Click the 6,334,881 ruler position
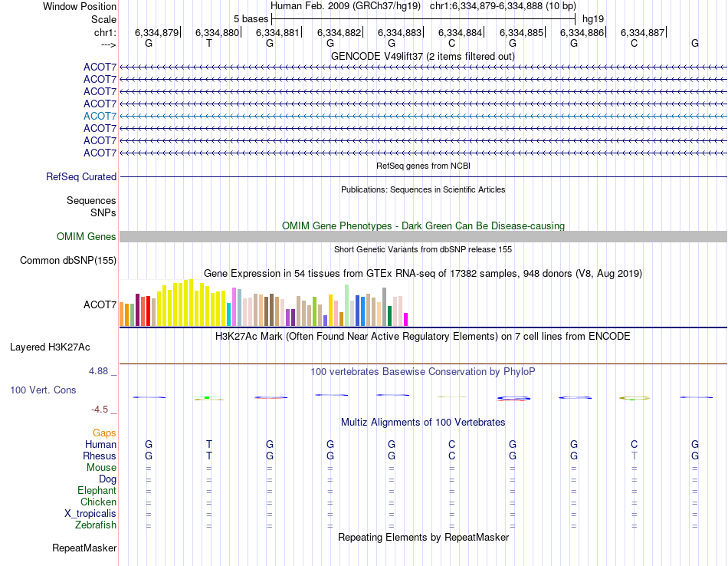This screenshot has height=566, width=728. click(x=277, y=33)
